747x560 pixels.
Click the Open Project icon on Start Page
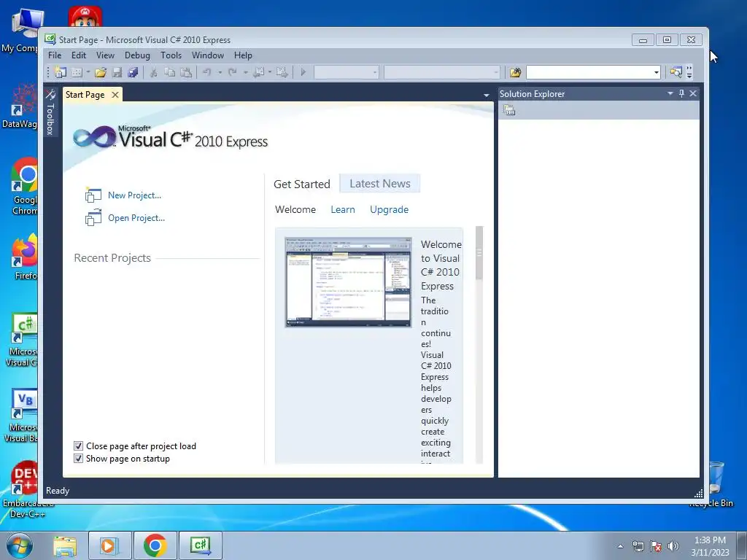(x=93, y=217)
